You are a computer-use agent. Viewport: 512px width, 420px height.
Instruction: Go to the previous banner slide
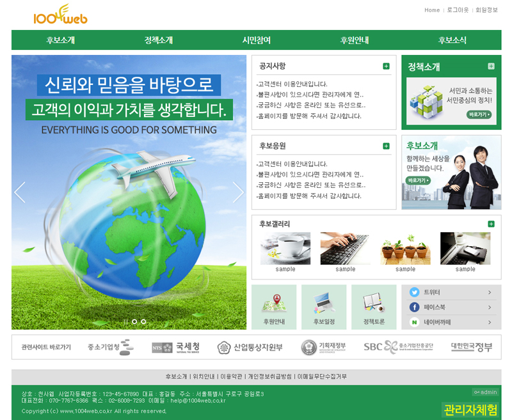pyautogui.click(x=20, y=192)
